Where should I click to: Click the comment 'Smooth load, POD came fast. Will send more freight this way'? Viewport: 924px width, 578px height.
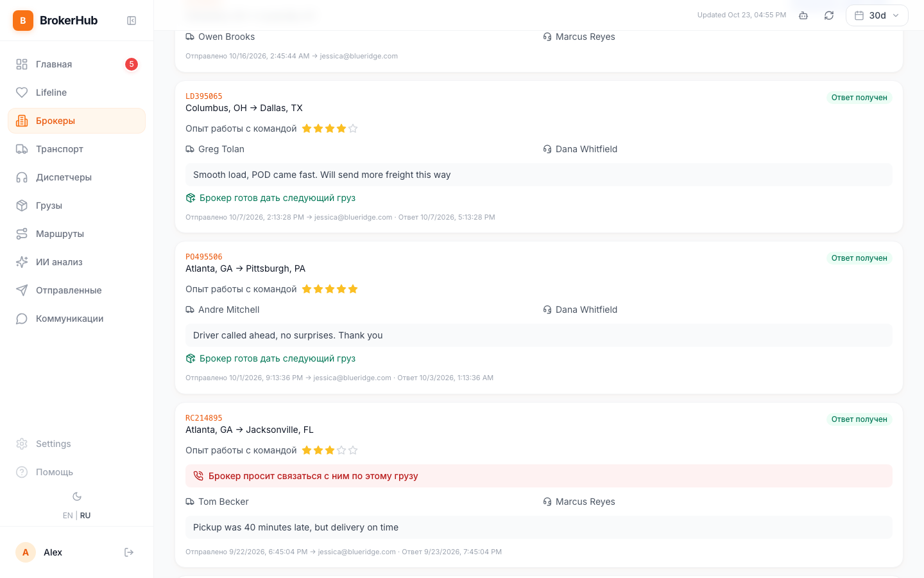[321, 175]
